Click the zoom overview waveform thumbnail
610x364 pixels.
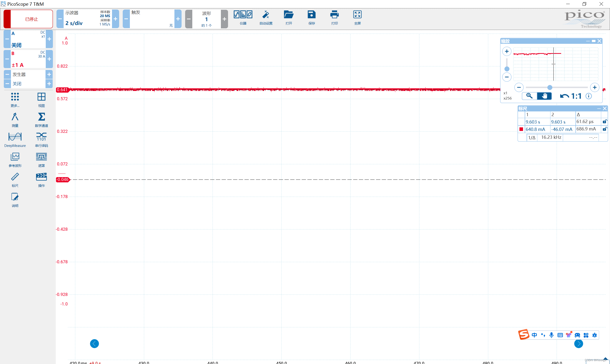tap(555, 64)
